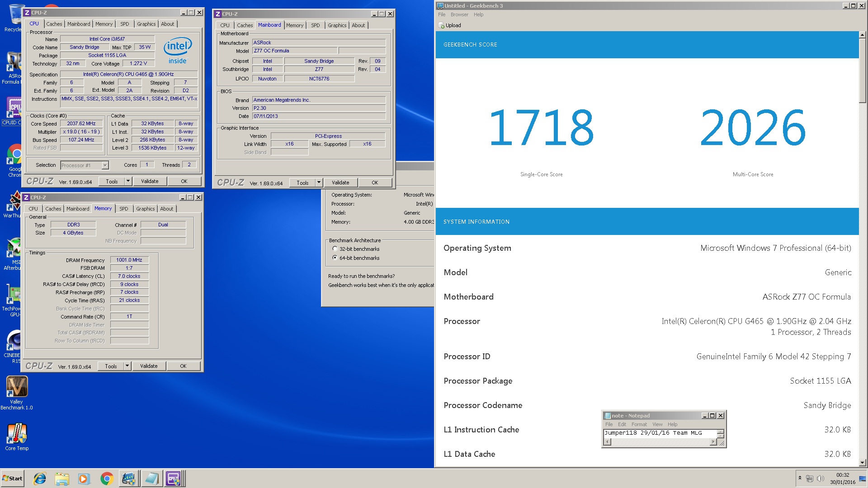Screen dimensions: 868x488
Task: Click the Core Speed value 2037.62 MHz
Action: (81, 123)
